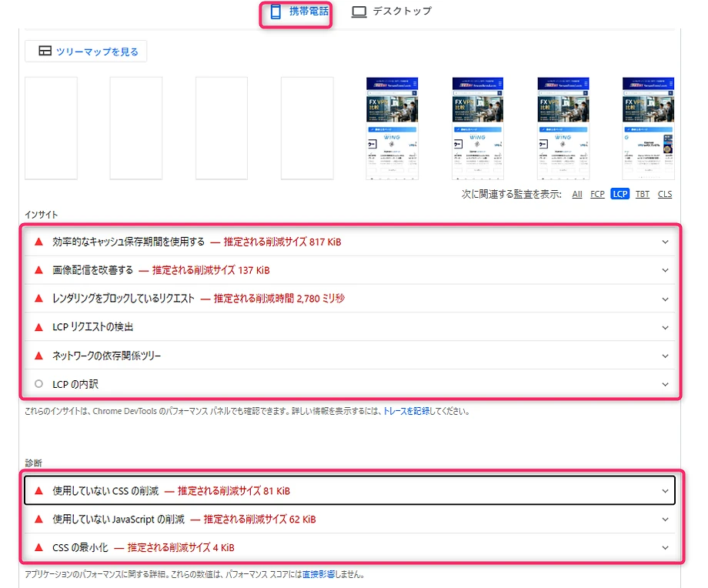Screen dimensions: 708x588
Task: Click text 推定される削減サイズ 62 KiB
Action: [259, 520]
